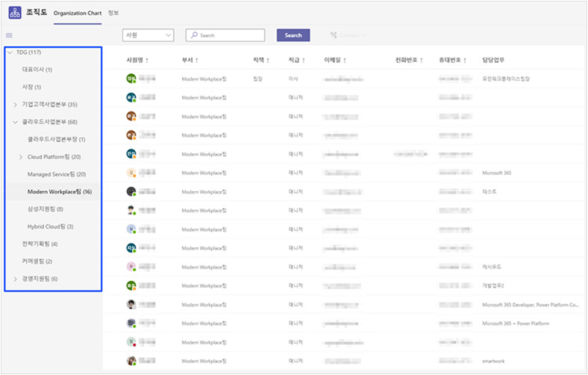
Task: Sort by 전화번호 column arrow
Action: point(422,61)
